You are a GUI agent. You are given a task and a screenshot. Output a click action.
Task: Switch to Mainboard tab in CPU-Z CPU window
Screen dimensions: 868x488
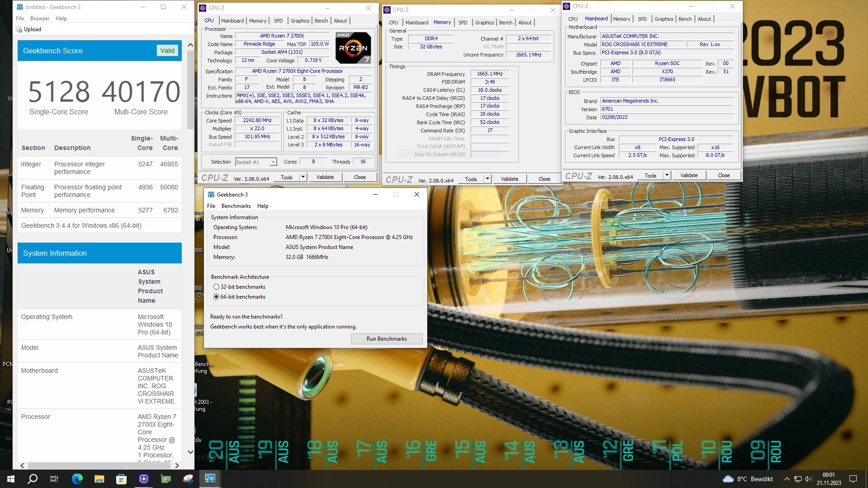pos(232,21)
